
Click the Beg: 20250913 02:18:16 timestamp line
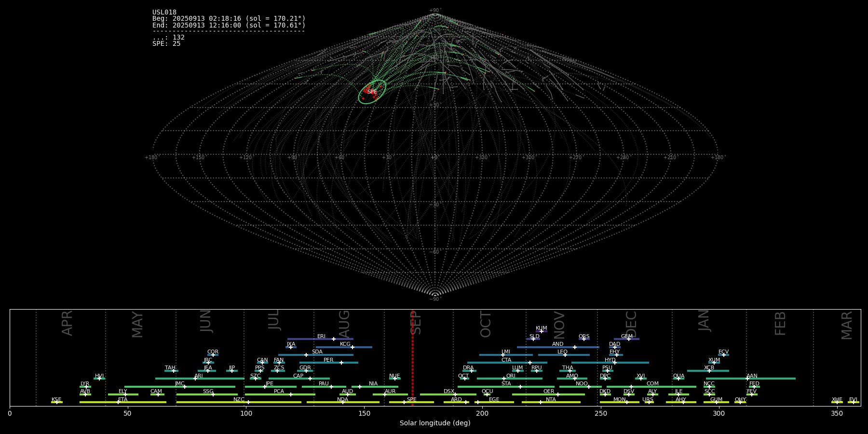(229, 19)
